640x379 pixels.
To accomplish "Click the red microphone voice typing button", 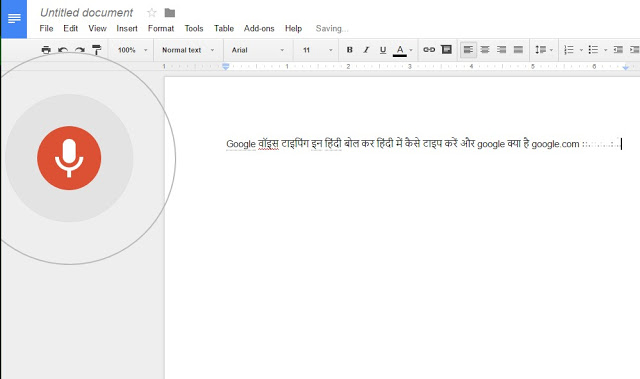I will pos(69,158).
